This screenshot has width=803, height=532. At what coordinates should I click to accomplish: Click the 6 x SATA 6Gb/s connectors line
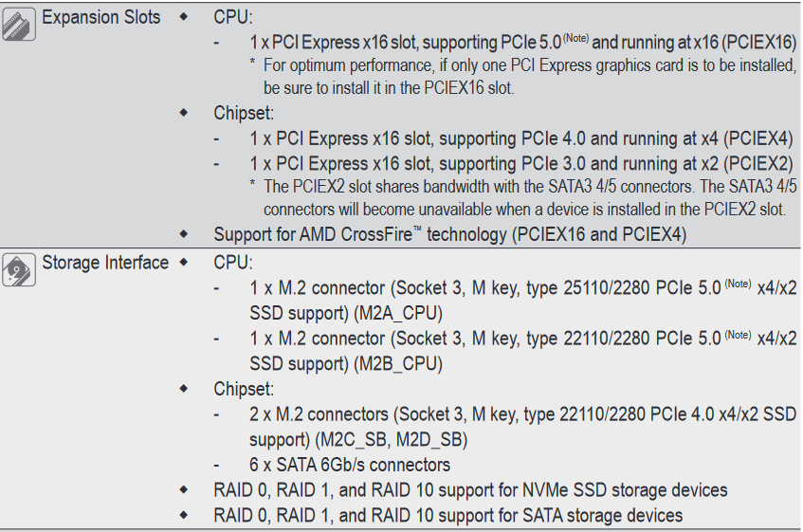pos(350,465)
